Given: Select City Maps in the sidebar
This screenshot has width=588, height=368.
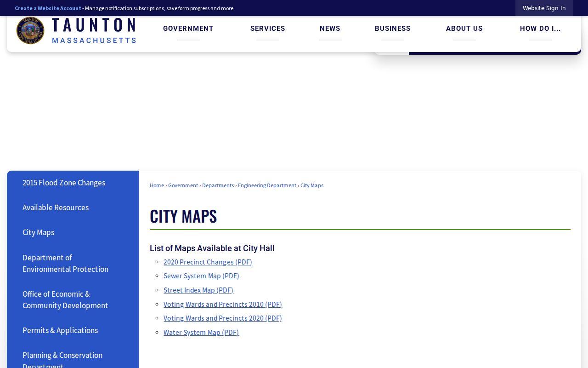Looking at the screenshot, I should tap(38, 233).
